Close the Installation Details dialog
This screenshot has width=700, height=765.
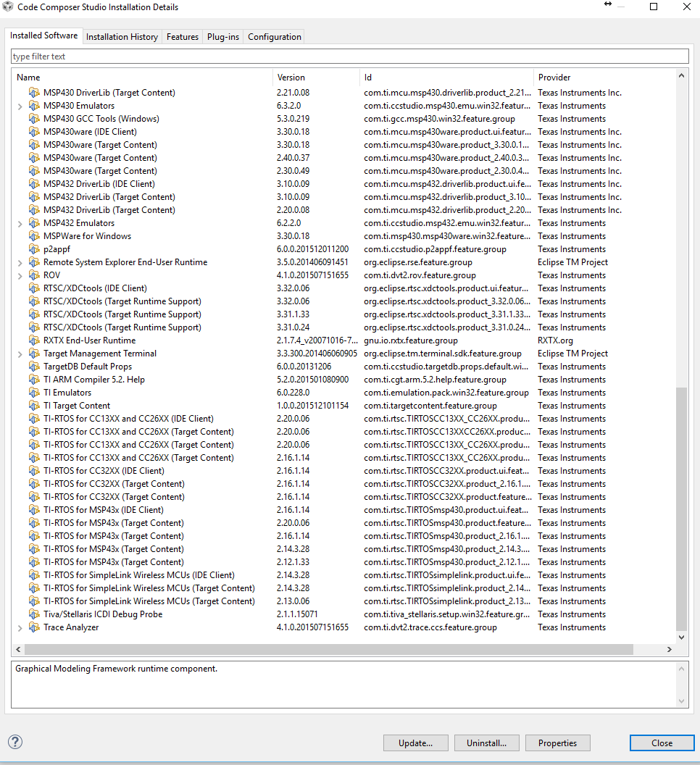(x=662, y=743)
